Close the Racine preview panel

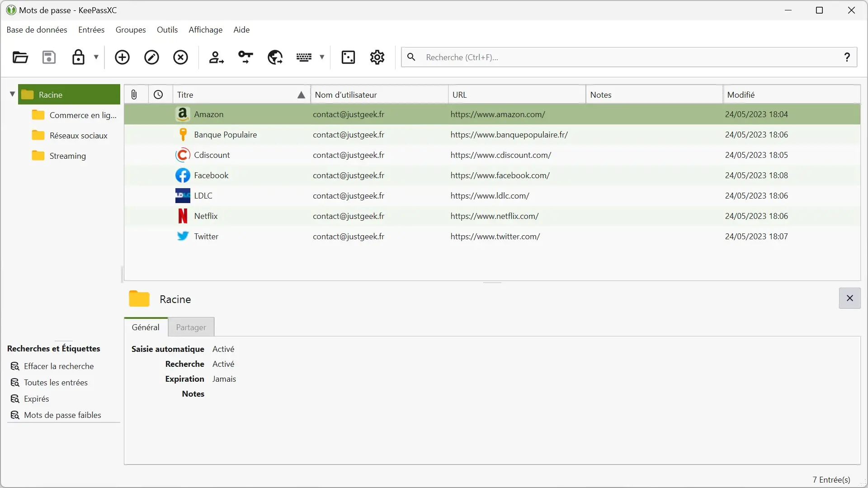point(849,298)
